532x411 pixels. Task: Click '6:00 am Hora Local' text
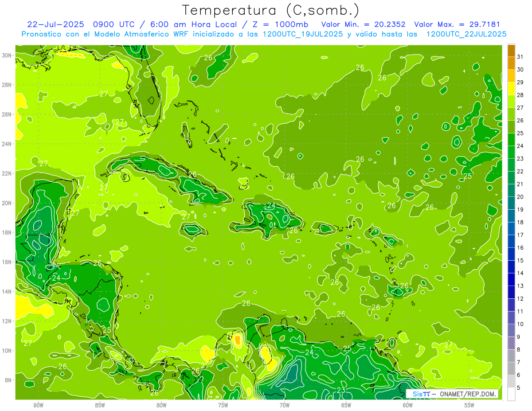coord(192,24)
